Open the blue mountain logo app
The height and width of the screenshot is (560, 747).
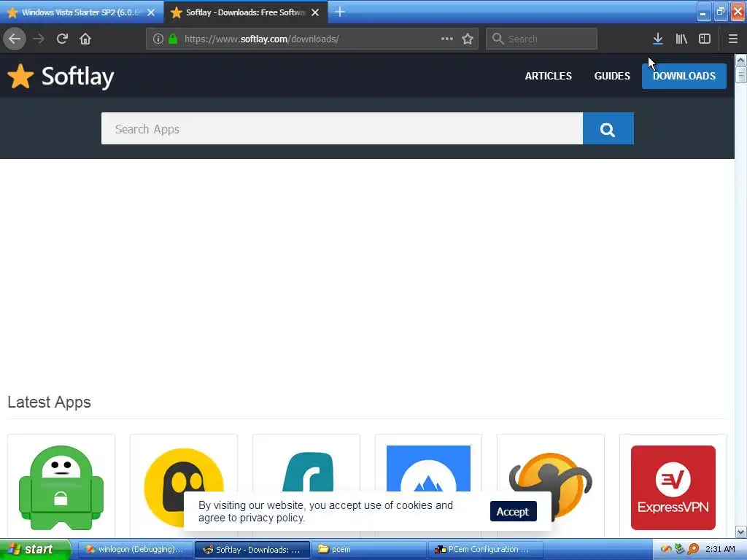coord(428,468)
